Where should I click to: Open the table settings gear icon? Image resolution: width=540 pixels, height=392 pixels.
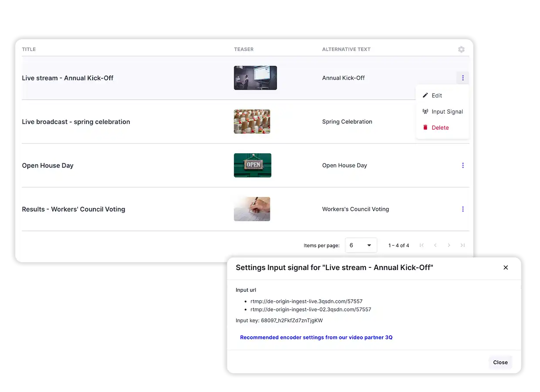pos(461,50)
